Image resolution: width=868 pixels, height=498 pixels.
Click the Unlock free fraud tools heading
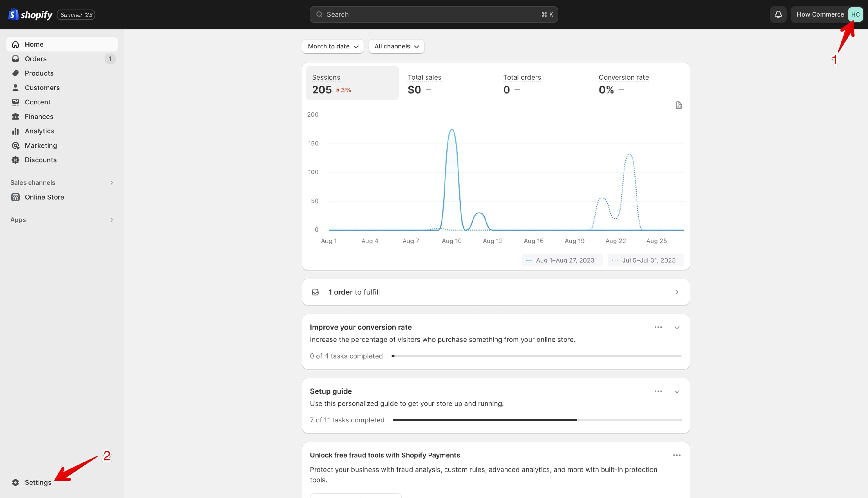(x=385, y=455)
